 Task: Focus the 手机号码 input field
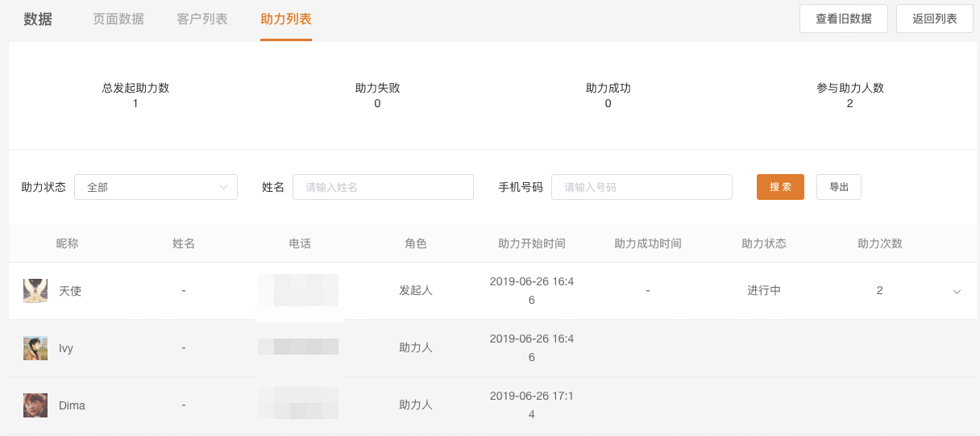[642, 187]
